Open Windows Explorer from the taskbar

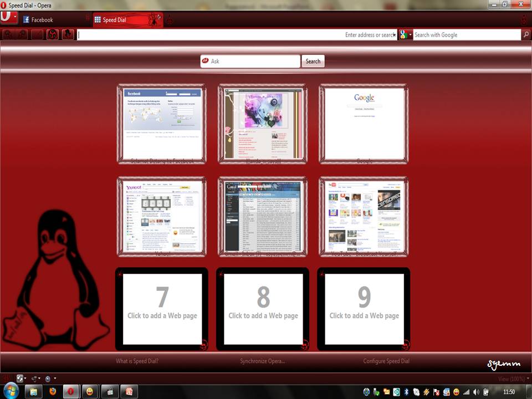pyautogui.click(x=34, y=392)
